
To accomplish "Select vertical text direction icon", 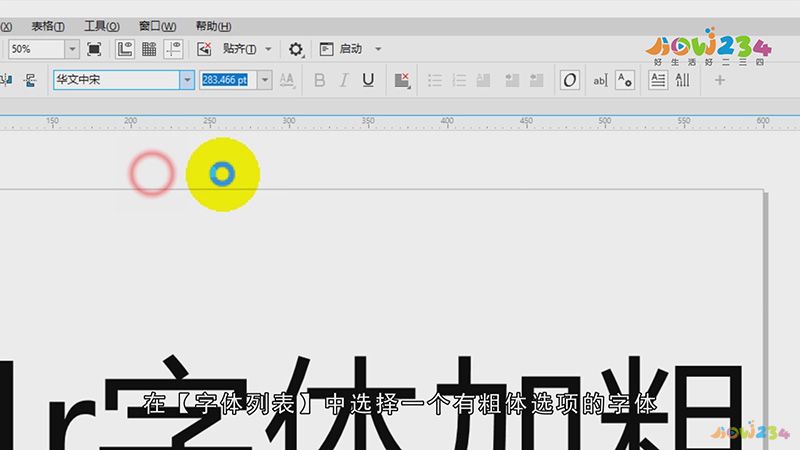I will tap(683, 80).
